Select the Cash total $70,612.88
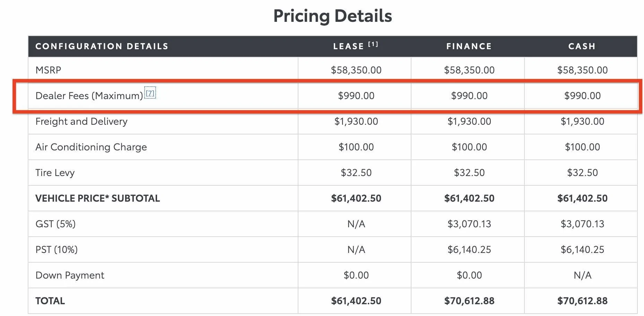The width and height of the screenshot is (644, 316). pos(582,301)
